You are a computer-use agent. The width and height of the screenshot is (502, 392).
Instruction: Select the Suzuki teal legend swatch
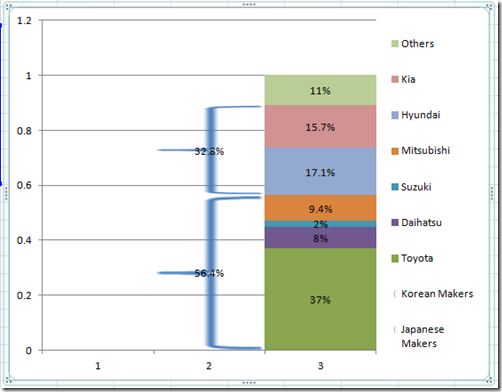click(395, 187)
